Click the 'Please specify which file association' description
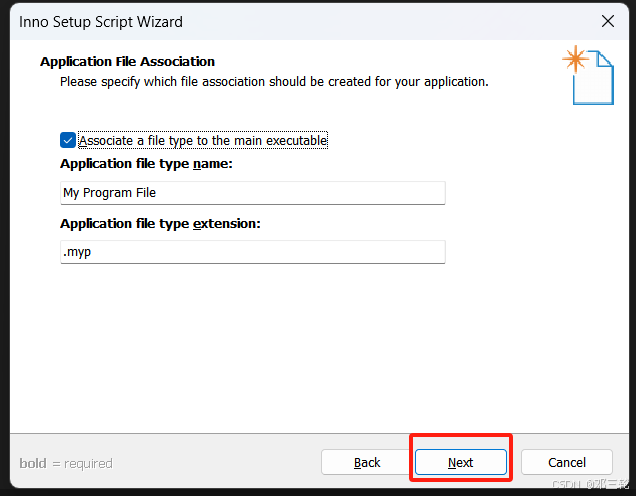 (x=274, y=82)
